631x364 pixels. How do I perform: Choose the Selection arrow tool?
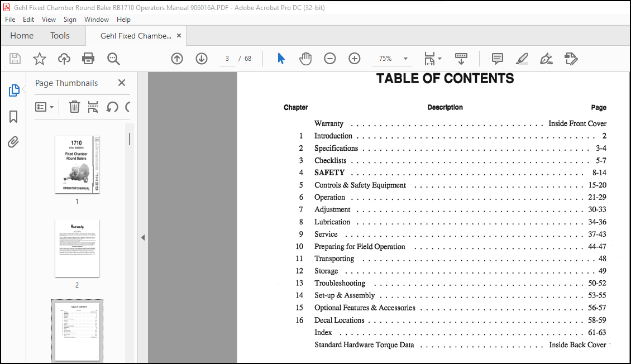click(x=281, y=59)
